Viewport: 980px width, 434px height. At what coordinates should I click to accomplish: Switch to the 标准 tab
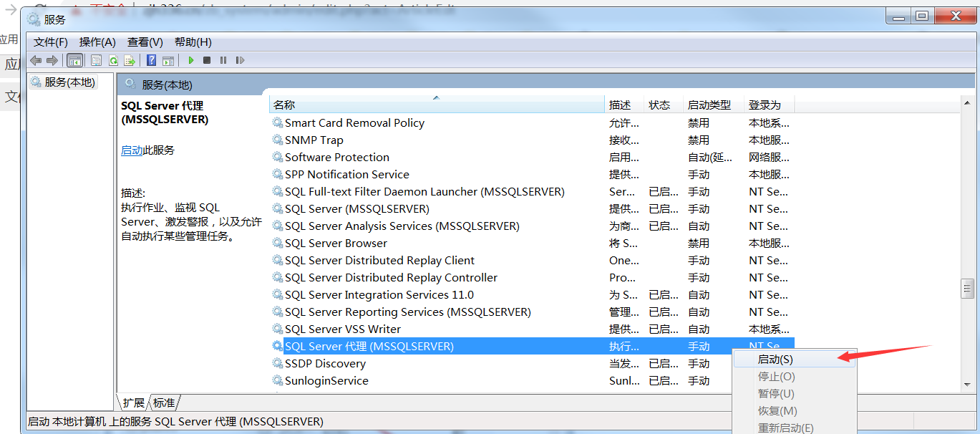pyautogui.click(x=164, y=402)
